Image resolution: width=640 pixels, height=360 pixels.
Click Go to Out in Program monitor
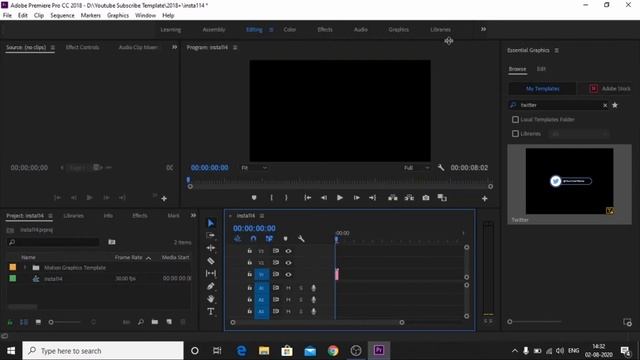pos(373,198)
